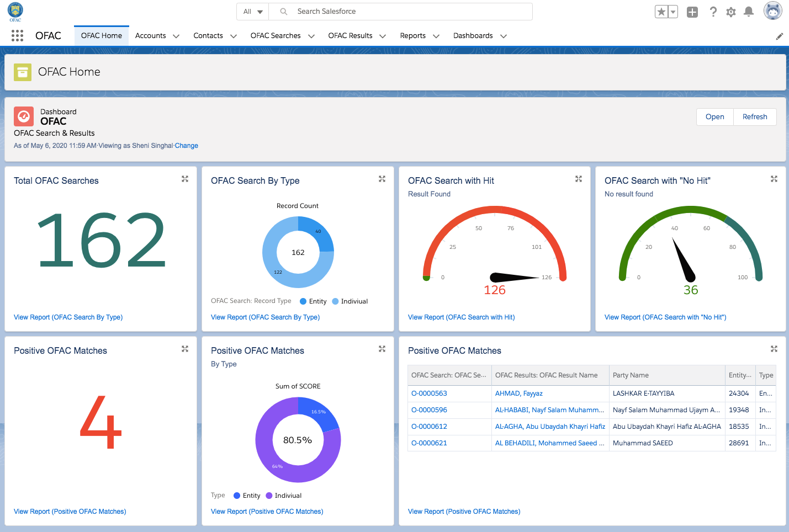The height and width of the screenshot is (532, 789).
Task: Toggle the Indiviual legend in OFAC Search By Type
Action: (350, 301)
